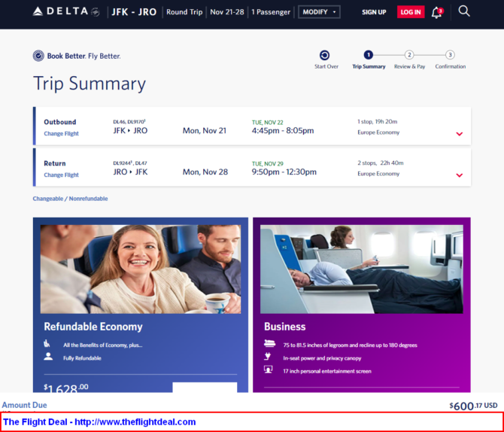Click Change Flight under Return
504x432 pixels.
pos(62,175)
